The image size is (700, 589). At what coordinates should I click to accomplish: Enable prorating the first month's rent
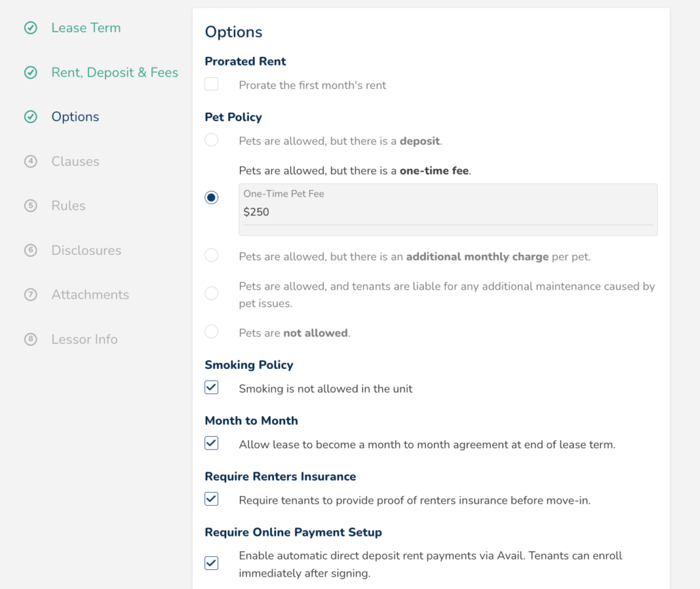[211, 83]
